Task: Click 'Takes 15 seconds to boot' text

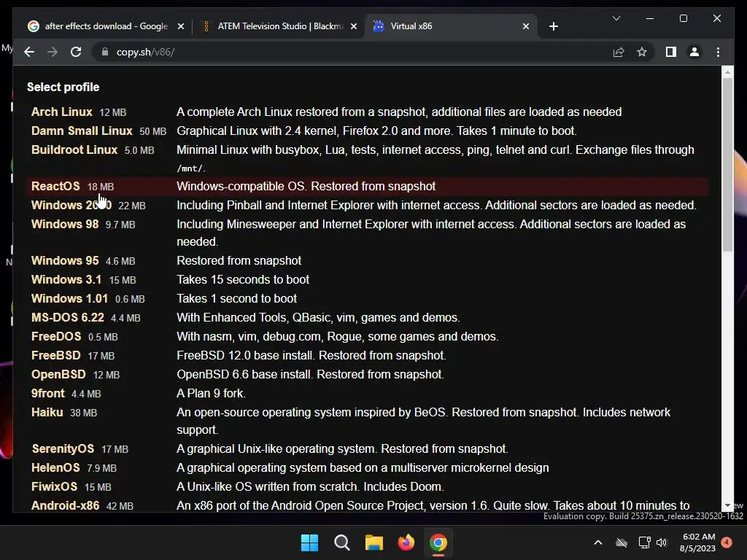Action: [243, 279]
